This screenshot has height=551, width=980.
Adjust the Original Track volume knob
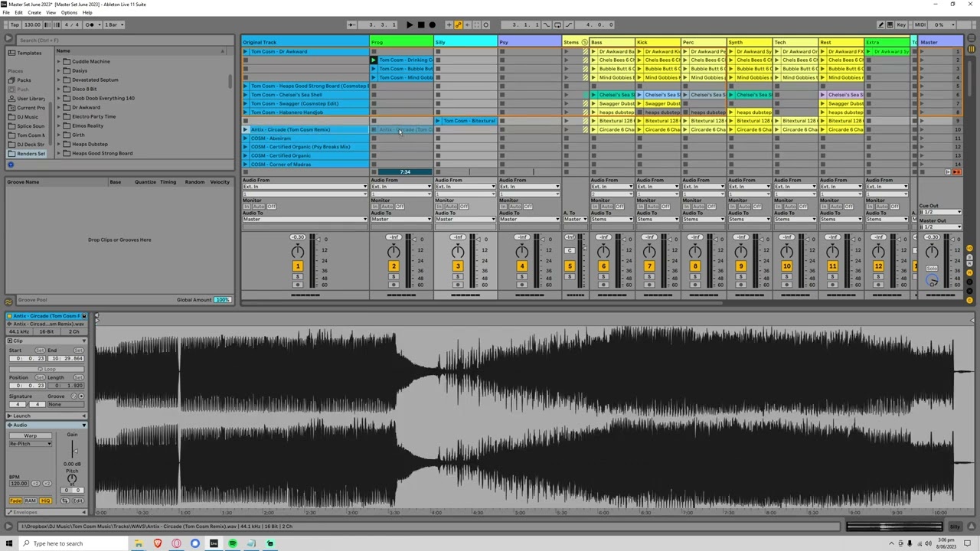[x=297, y=252]
